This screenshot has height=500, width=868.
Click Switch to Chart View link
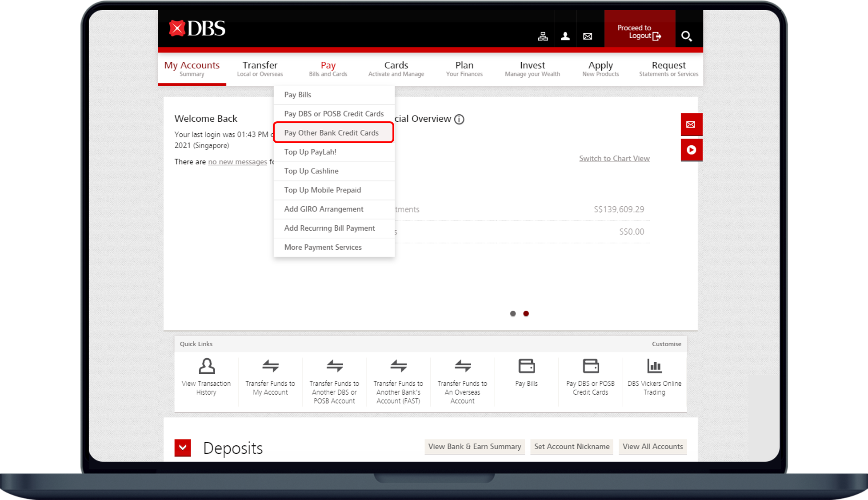click(614, 159)
